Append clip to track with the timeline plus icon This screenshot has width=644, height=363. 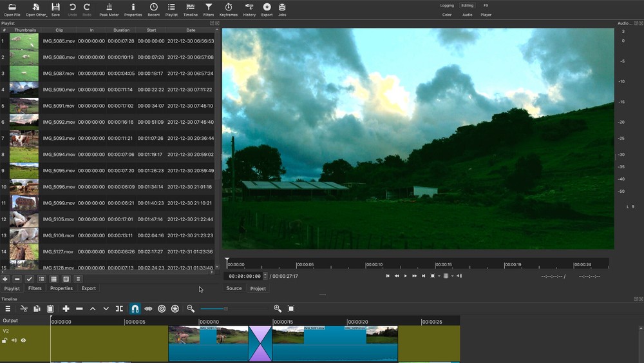point(66,309)
